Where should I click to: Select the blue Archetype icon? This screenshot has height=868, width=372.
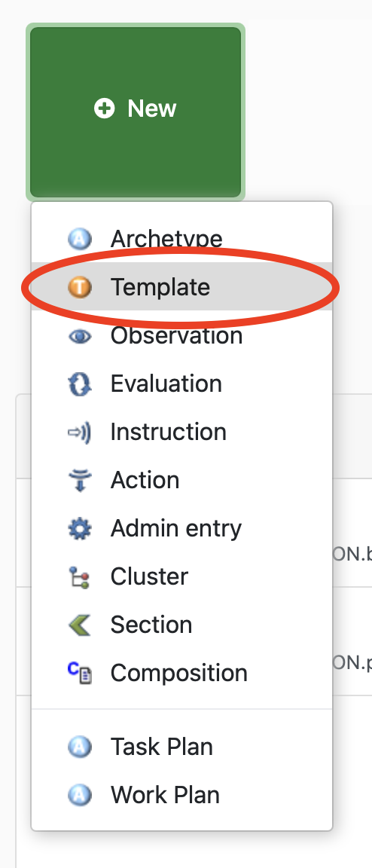79,239
